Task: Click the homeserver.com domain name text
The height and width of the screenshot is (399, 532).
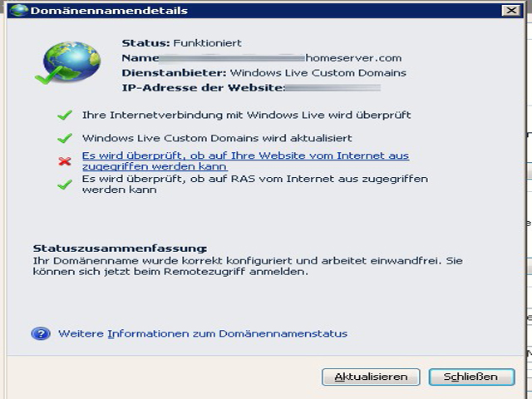Action: [x=353, y=58]
